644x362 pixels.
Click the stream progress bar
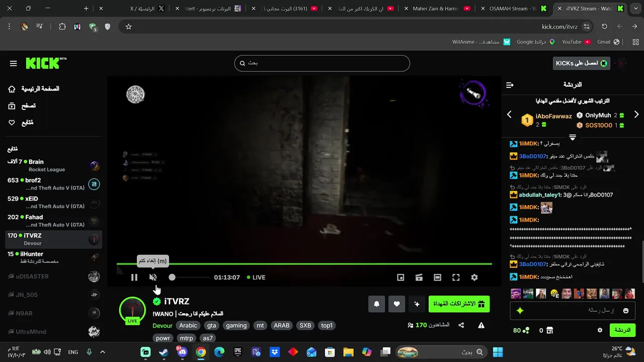tap(304, 264)
